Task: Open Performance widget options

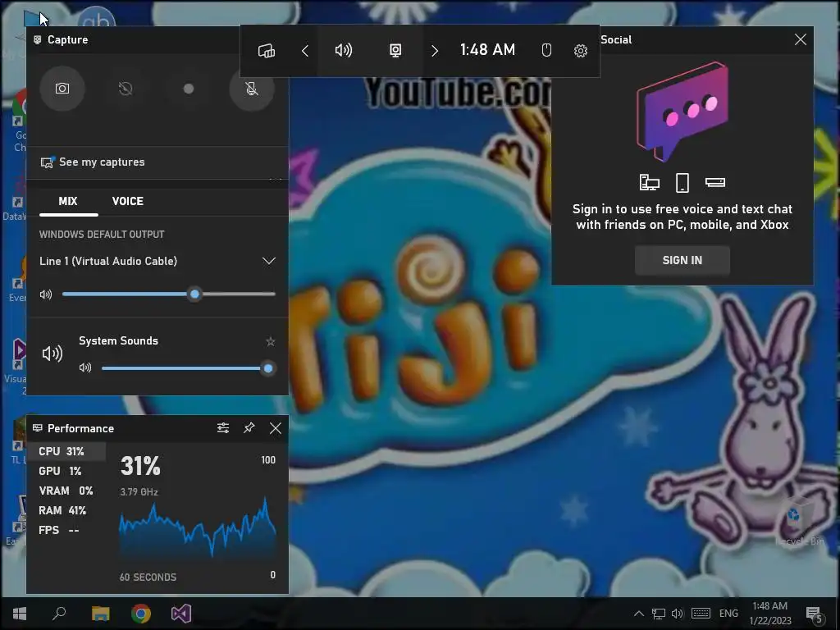Action: [223, 428]
